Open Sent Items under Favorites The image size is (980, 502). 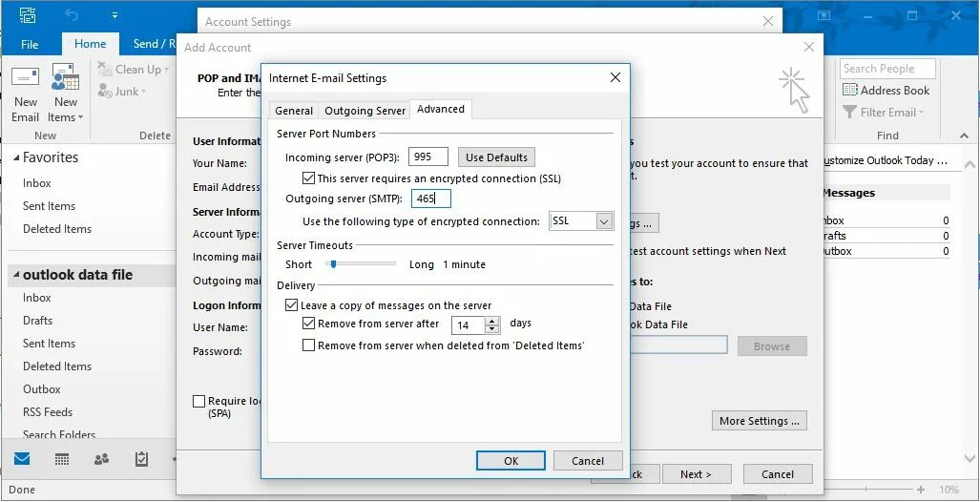(x=49, y=206)
